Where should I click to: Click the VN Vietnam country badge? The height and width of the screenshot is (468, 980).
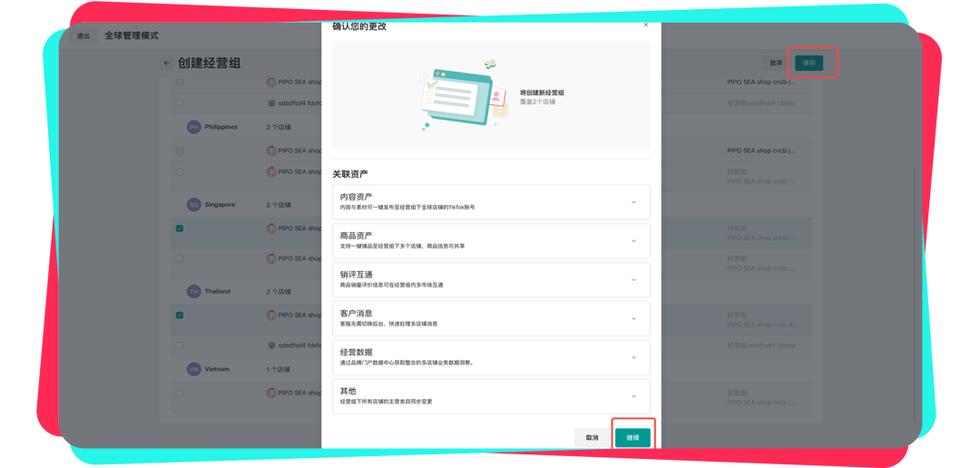(x=193, y=369)
